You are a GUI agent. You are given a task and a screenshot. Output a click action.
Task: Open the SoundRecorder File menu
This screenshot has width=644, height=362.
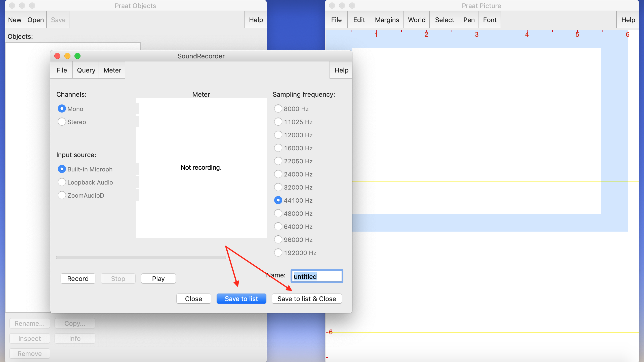62,70
